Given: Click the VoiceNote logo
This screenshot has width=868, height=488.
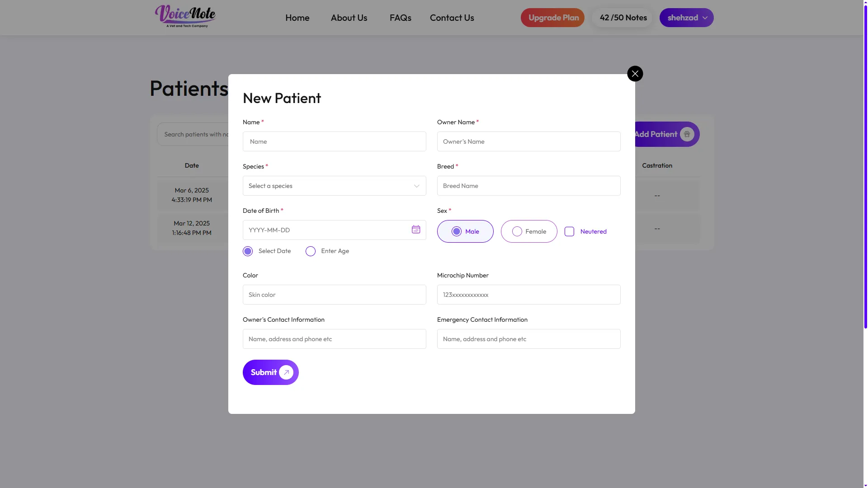Looking at the screenshot, I should click(185, 17).
